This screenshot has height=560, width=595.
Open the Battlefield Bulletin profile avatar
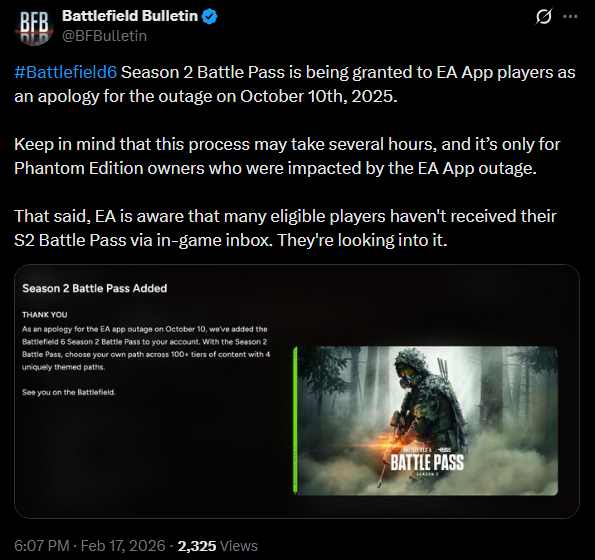pyautogui.click(x=34, y=27)
